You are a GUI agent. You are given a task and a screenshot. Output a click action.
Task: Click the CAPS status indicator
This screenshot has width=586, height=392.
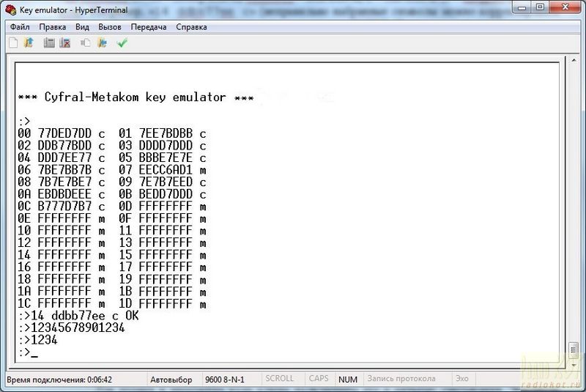[x=319, y=379]
